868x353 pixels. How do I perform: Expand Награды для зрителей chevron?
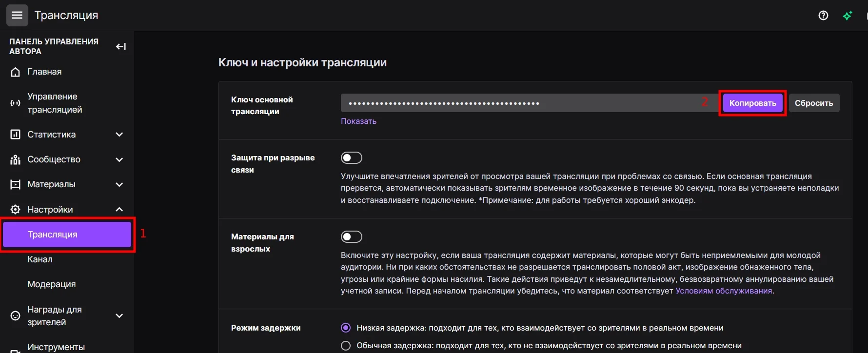coord(119,316)
